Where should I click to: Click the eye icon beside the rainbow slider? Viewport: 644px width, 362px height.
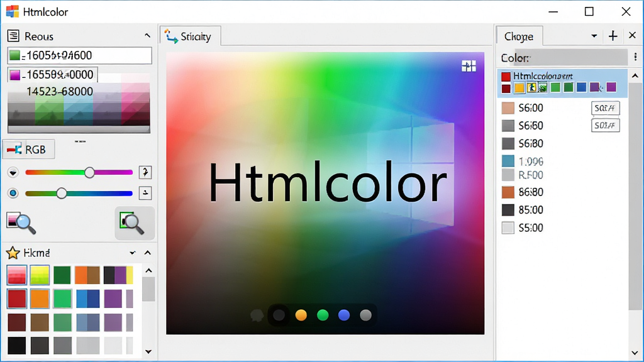[13, 172]
